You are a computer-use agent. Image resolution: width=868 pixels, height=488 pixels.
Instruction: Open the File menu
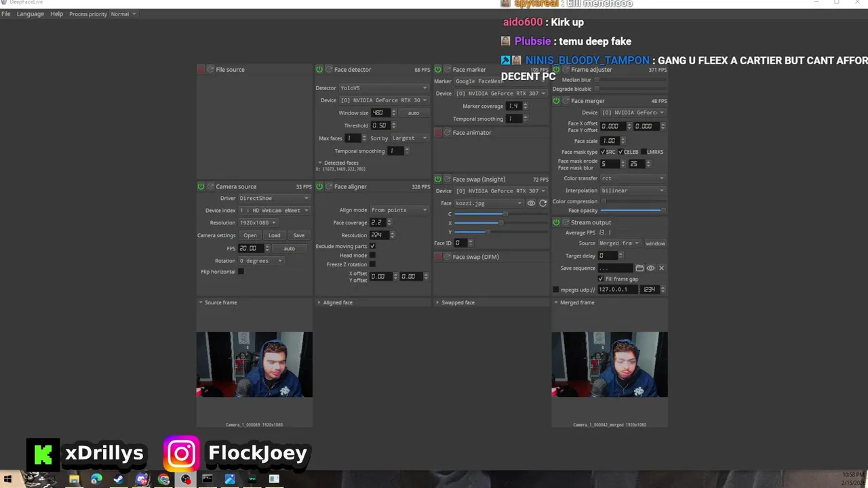[x=6, y=14]
